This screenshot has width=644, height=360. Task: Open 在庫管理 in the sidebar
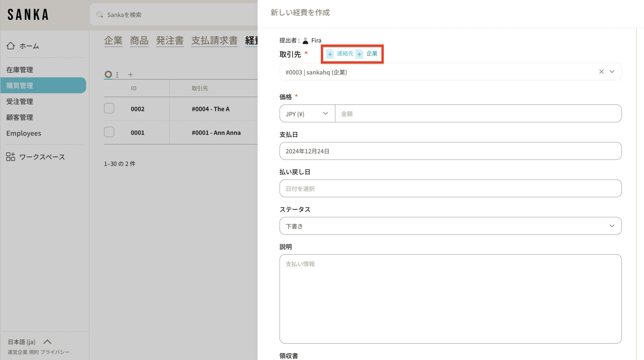tap(19, 70)
